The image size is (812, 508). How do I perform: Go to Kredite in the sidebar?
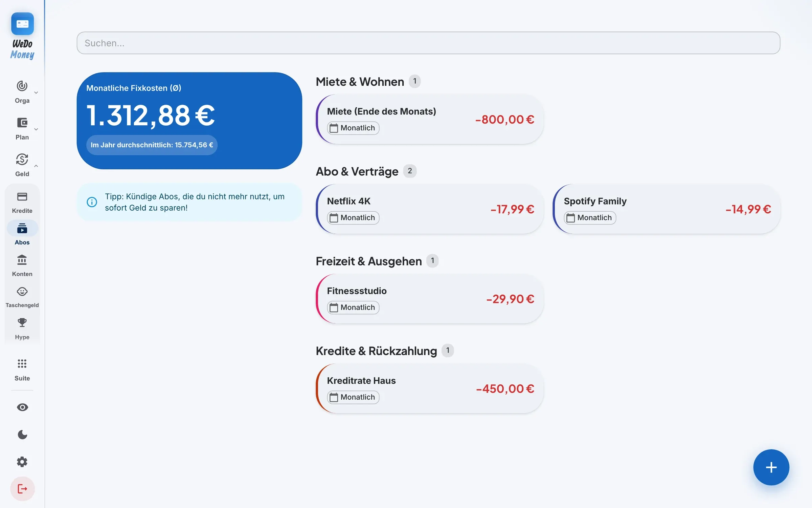(22, 203)
